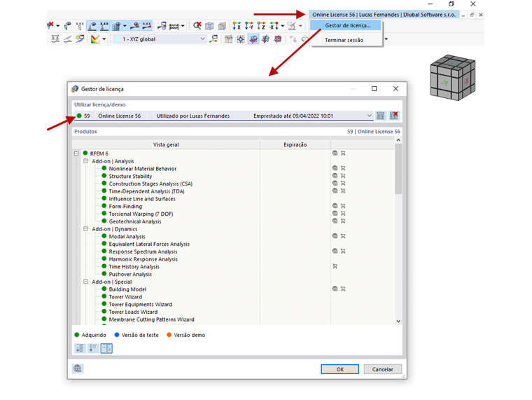Toggle the highlighted tree view mode button in dialog
Screen dimensions: 532x400
106,348
